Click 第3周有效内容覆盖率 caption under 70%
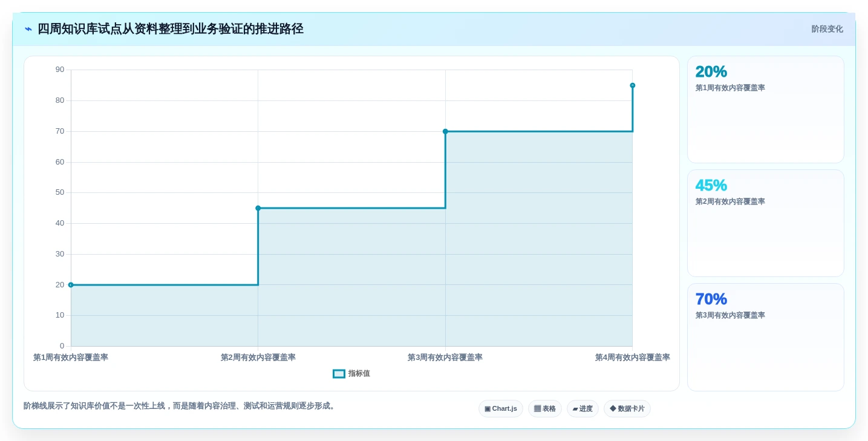Viewport: 868px width, 441px height. pyautogui.click(x=730, y=315)
